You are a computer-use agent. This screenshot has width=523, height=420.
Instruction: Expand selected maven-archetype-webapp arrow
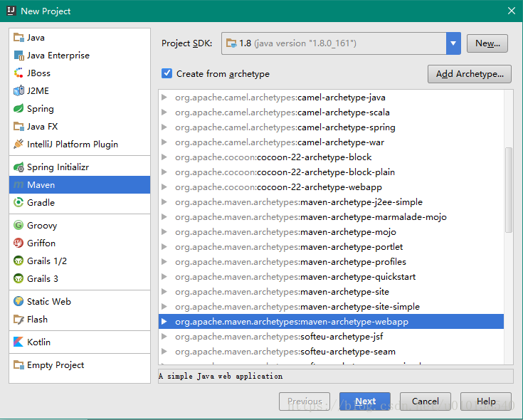coord(164,322)
